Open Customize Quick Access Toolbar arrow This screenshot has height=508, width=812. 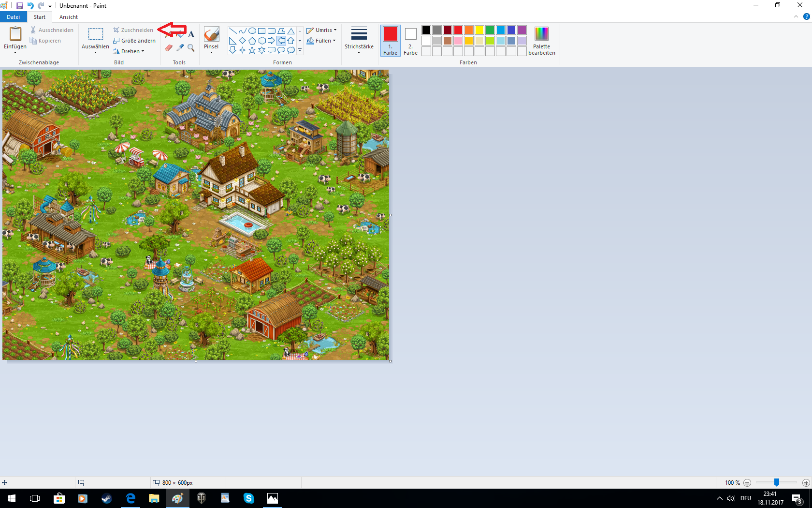pos(50,6)
